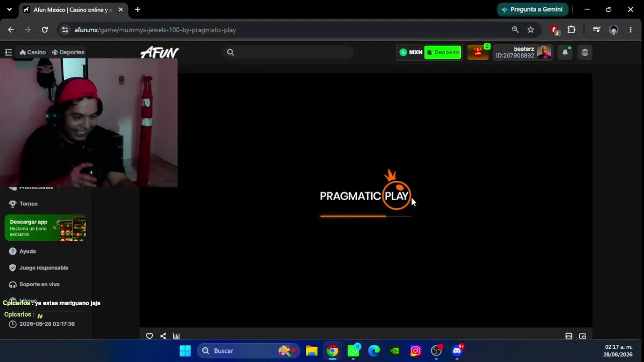Open Instagram from the taskbar
Image resolution: width=644 pixels, height=362 pixels.
(x=416, y=350)
